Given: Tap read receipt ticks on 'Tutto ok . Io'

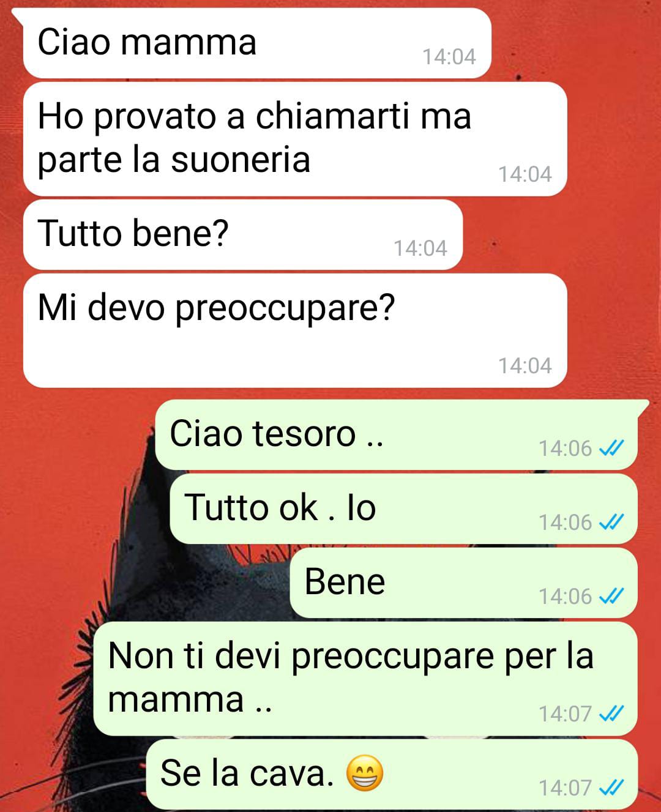Looking at the screenshot, I should click(611, 523).
